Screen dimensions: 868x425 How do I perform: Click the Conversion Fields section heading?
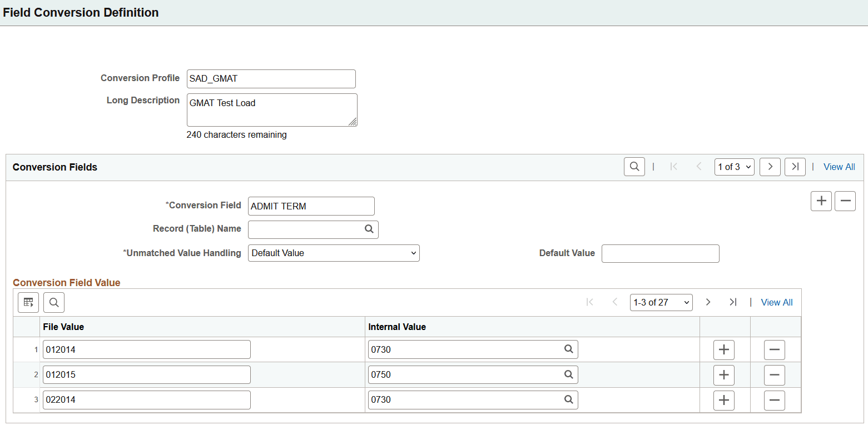pos(55,167)
